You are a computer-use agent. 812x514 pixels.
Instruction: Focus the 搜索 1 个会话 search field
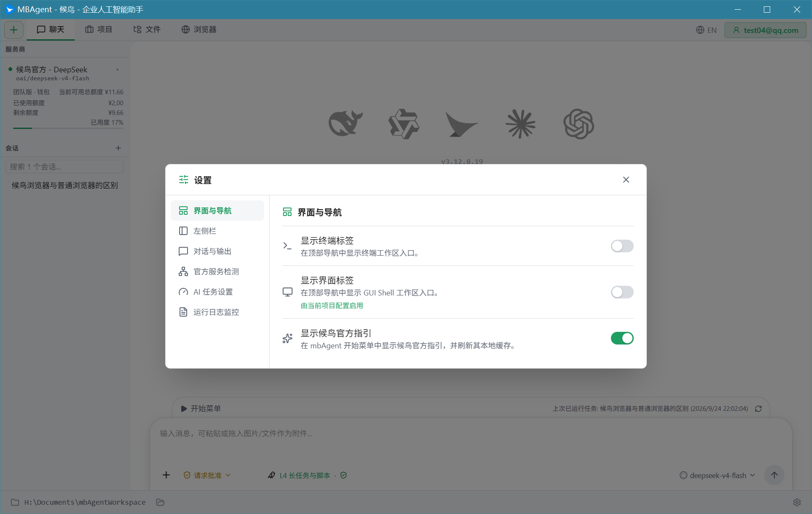point(64,167)
